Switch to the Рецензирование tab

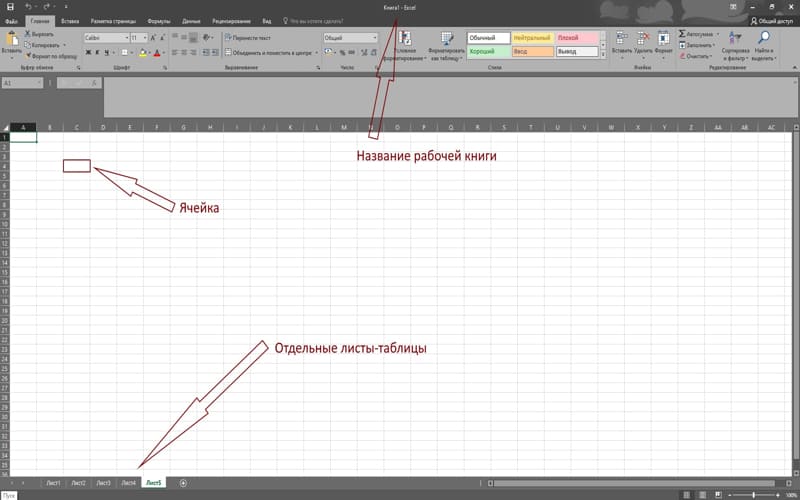(231, 21)
